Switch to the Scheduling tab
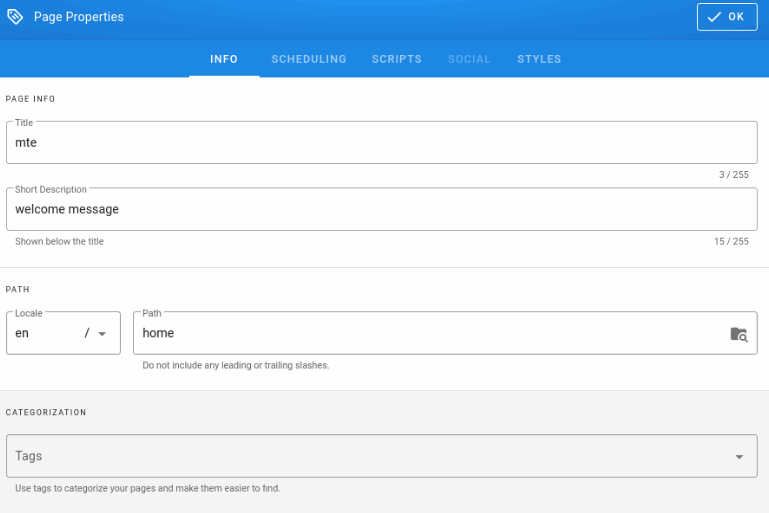 (x=308, y=59)
